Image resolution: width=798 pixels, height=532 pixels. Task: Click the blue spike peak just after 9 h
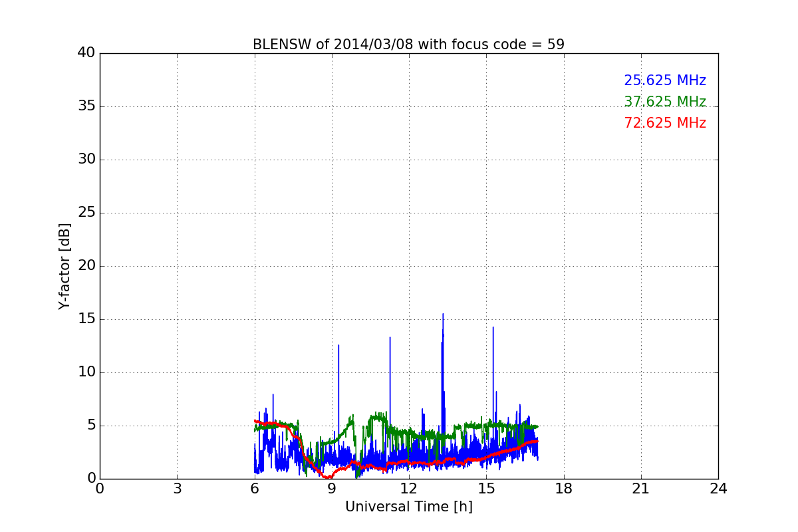click(338, 345)
